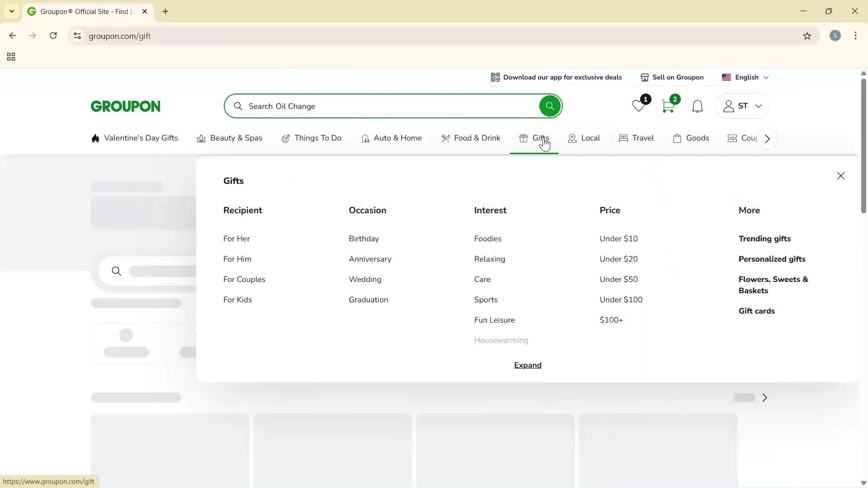The width and height of the screenshot is (868, 488).
Task: Open the shopping cart with 2 items
Action: click(x=669, y=106)
